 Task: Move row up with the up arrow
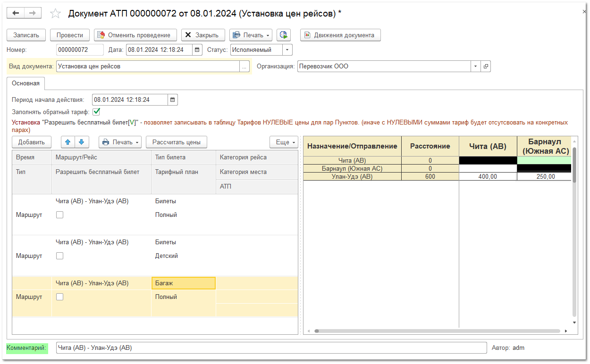68,142
